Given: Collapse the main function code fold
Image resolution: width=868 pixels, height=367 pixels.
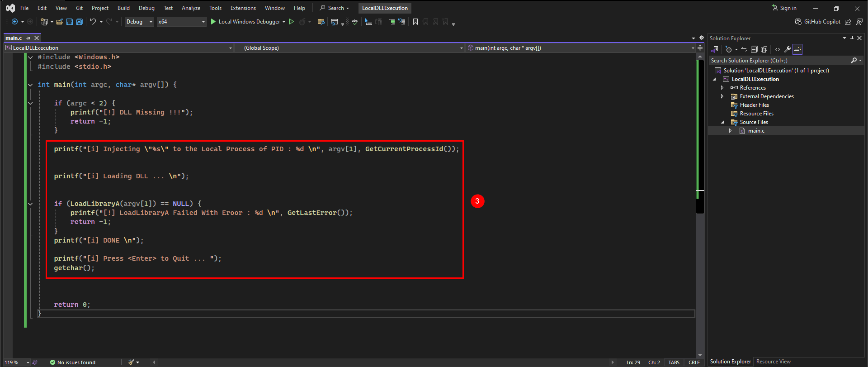Looking at the screenshot, I should coord(30,85).
